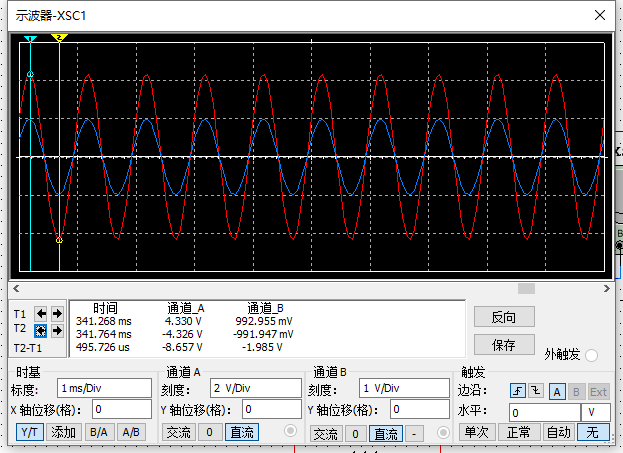The image size is (623, 453).
Task: Click channel A Y offset field
Action: click(271, 409)
